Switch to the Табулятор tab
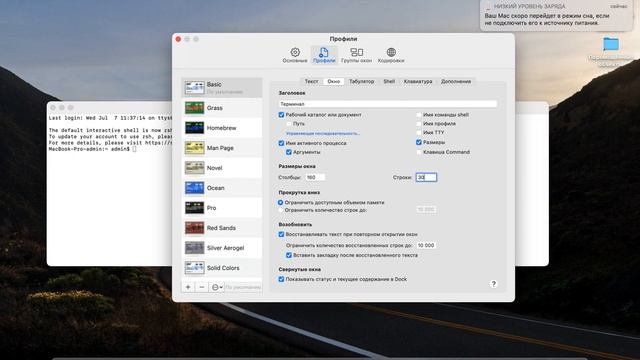The width and height of the screenshot is (640, 360). [361, 81]
